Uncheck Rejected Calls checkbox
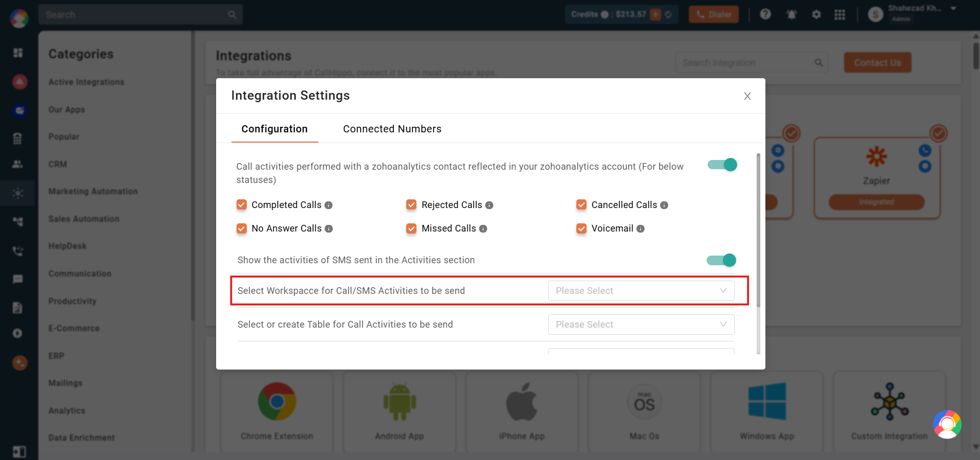This screenshot has width=980, height=460. 411,205
